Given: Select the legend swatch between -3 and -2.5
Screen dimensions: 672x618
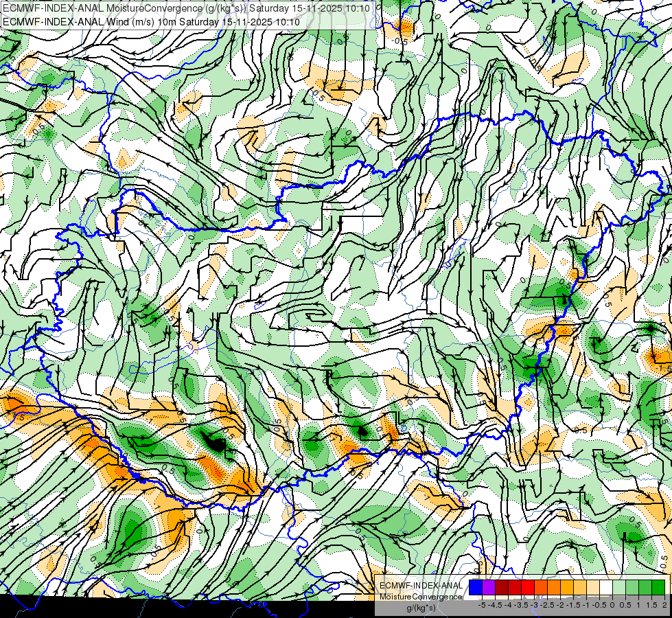Looking at the screenshot, I should coord(541,587).
